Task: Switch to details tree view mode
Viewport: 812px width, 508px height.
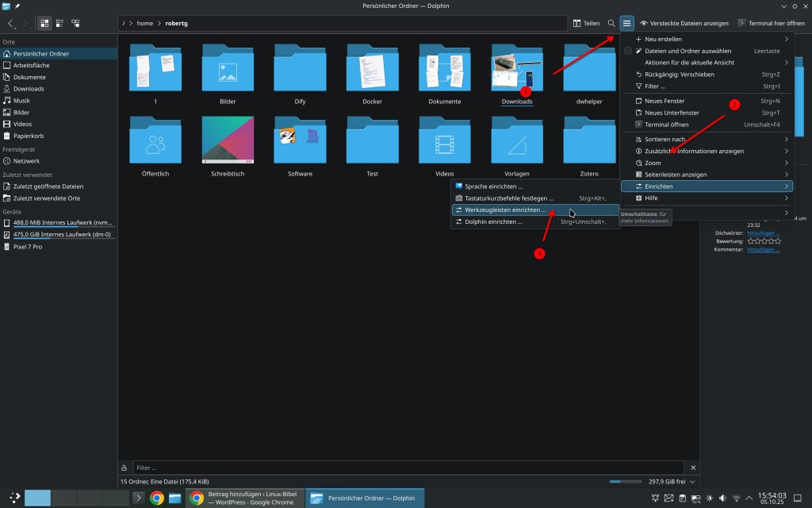Action: (76, 24)
